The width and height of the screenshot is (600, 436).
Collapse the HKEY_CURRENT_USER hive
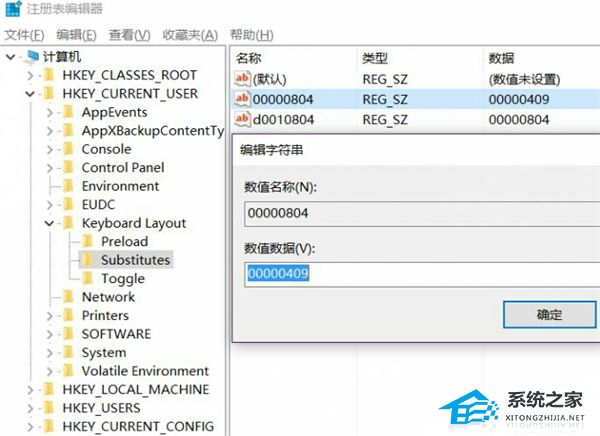click(30, 94)
